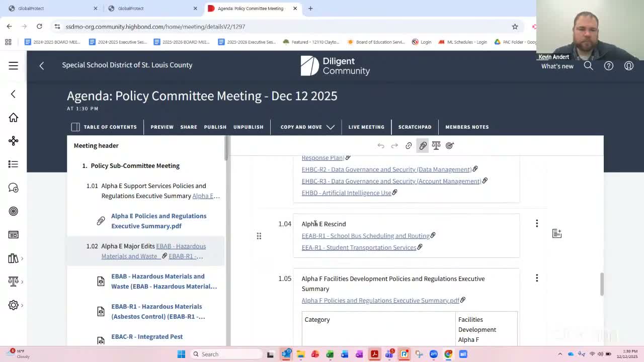Image resolution: width=644 pixels, height=362 pixels.
Task: Click the Undo icon in the editor toolbar
Action: (381, 145)
